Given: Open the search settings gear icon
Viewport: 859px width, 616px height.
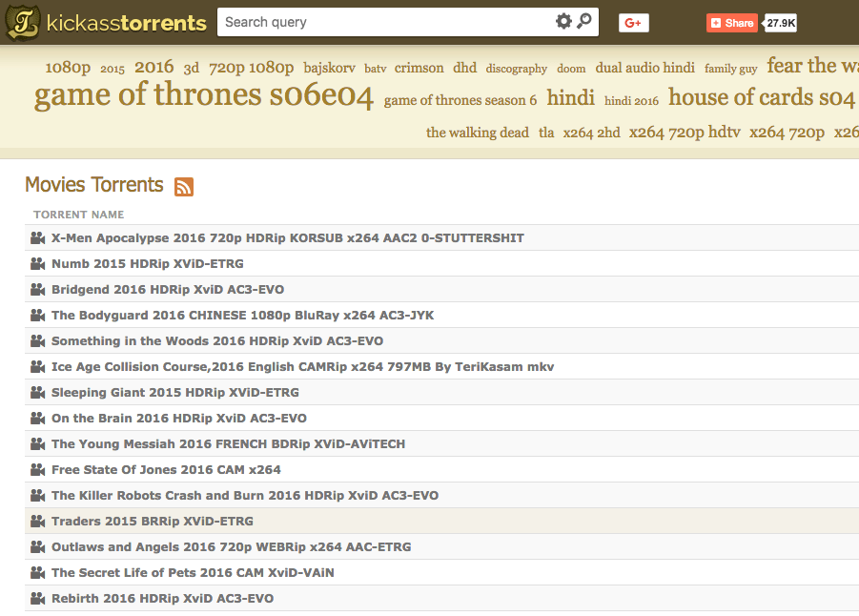Looking at the screenshot, I should coord(563,20).
